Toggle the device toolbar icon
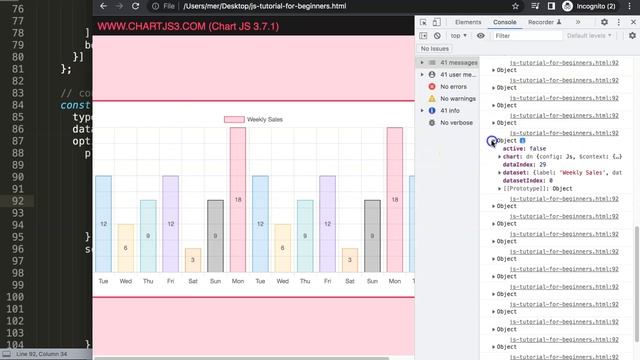 click(x=436, y=22)
